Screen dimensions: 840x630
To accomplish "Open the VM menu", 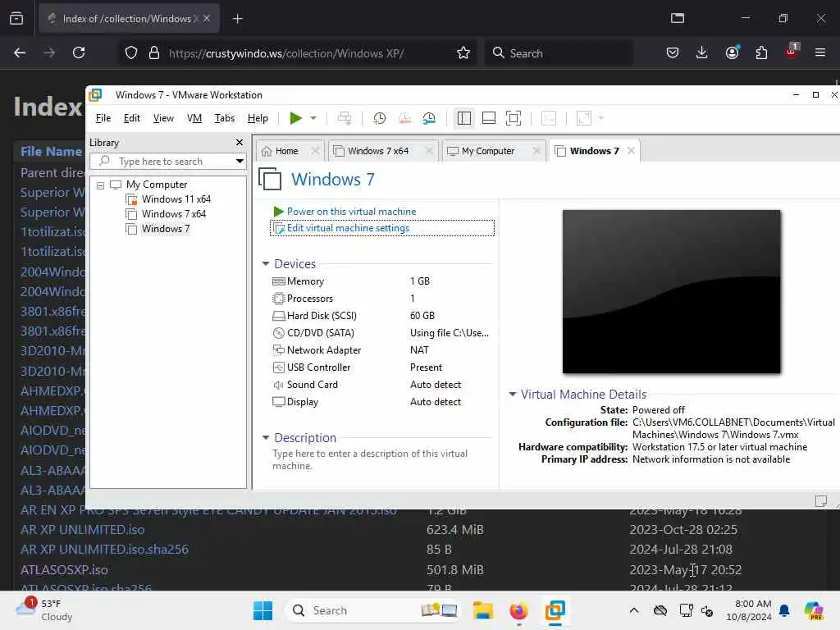I will click(x=194, y=118).
